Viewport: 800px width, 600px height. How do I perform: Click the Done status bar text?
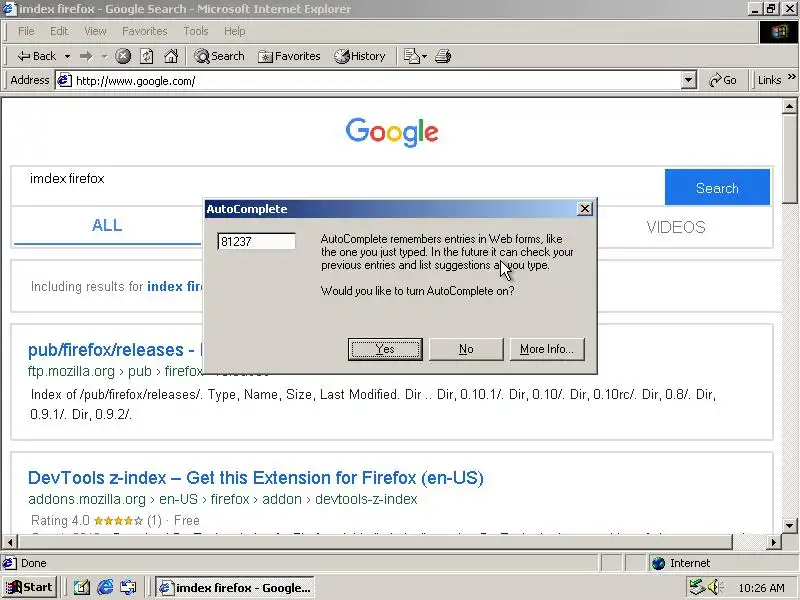[x=34, y=563]
